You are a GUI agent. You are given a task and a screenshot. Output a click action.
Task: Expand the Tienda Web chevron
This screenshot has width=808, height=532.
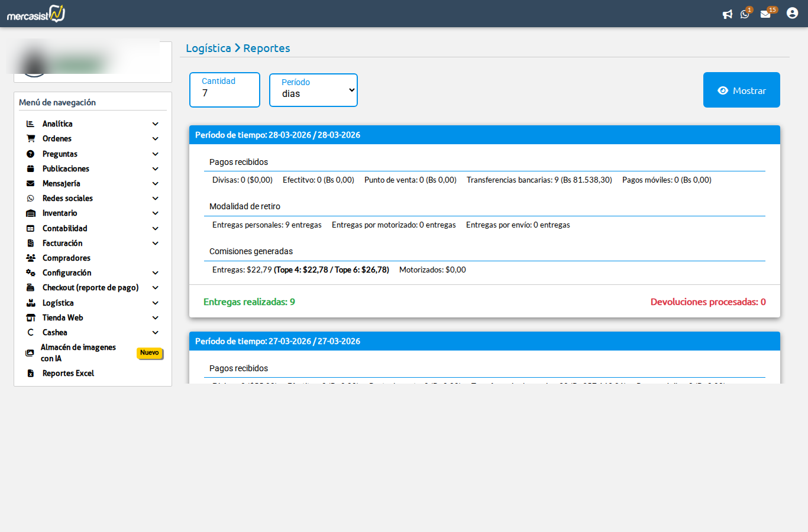[x=156, y=318]
